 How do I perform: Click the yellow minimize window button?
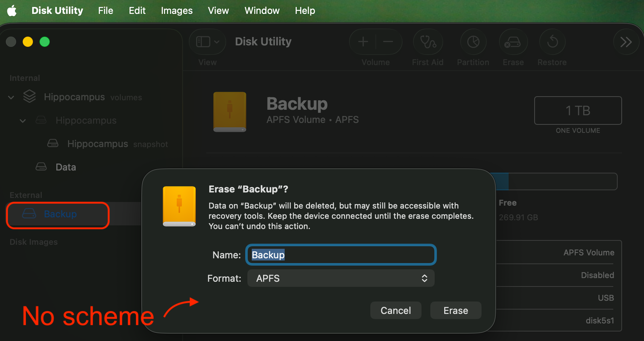28,42
